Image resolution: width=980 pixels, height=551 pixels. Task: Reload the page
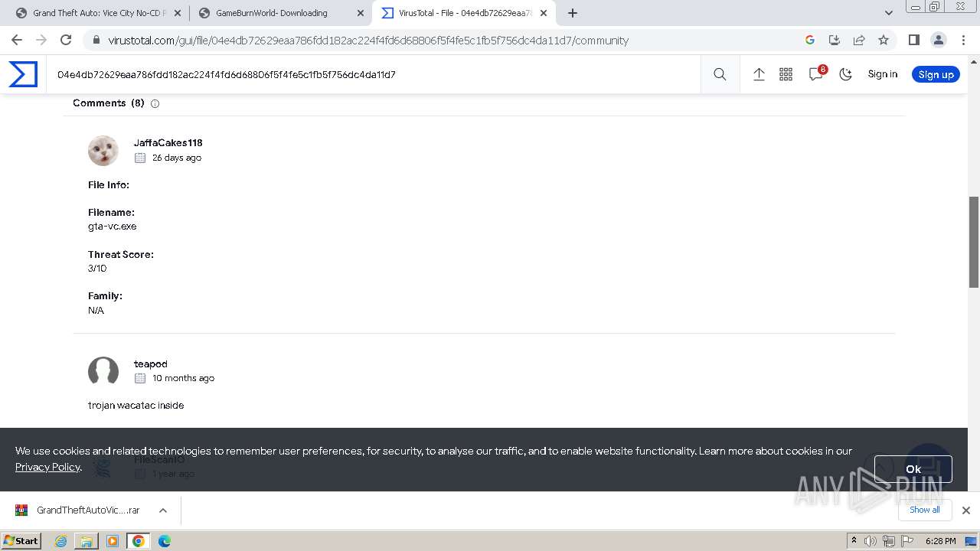[66, 40]
